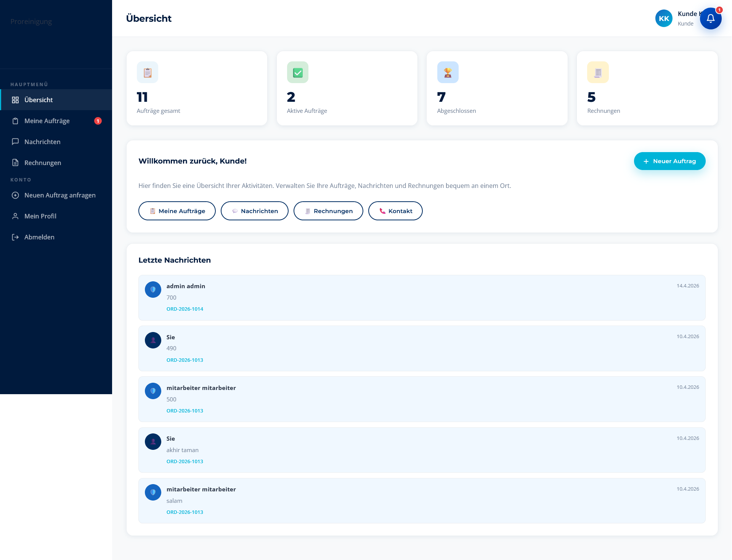The width and height of the screenshot is (732, 560).
Task: Click the message text 700
Action: pyautogui.click(x=172, y=298)
